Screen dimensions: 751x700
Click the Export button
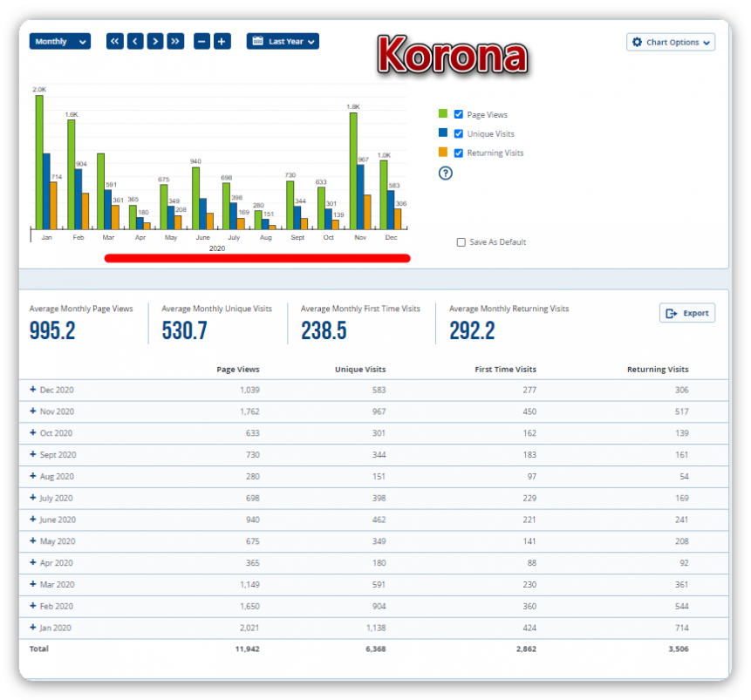(x=686, y=313)
